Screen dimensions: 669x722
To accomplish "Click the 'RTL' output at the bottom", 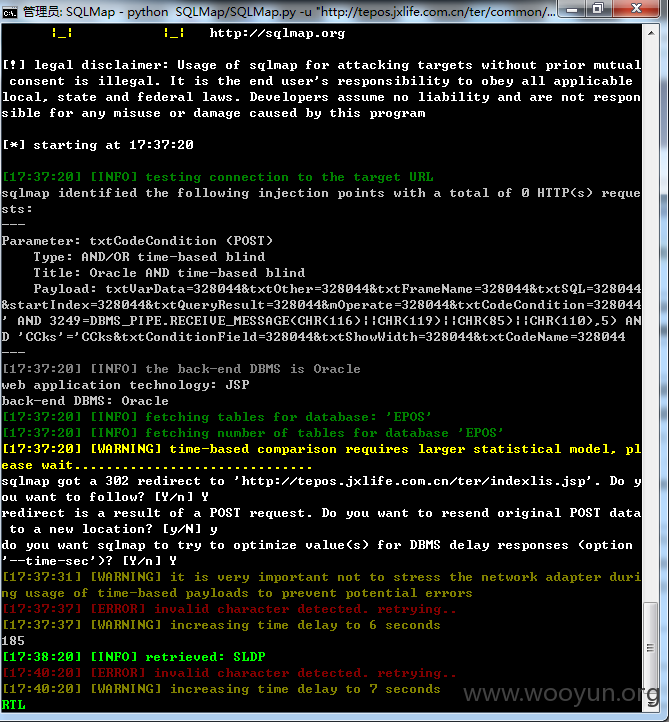I will (x=13, y=705).
